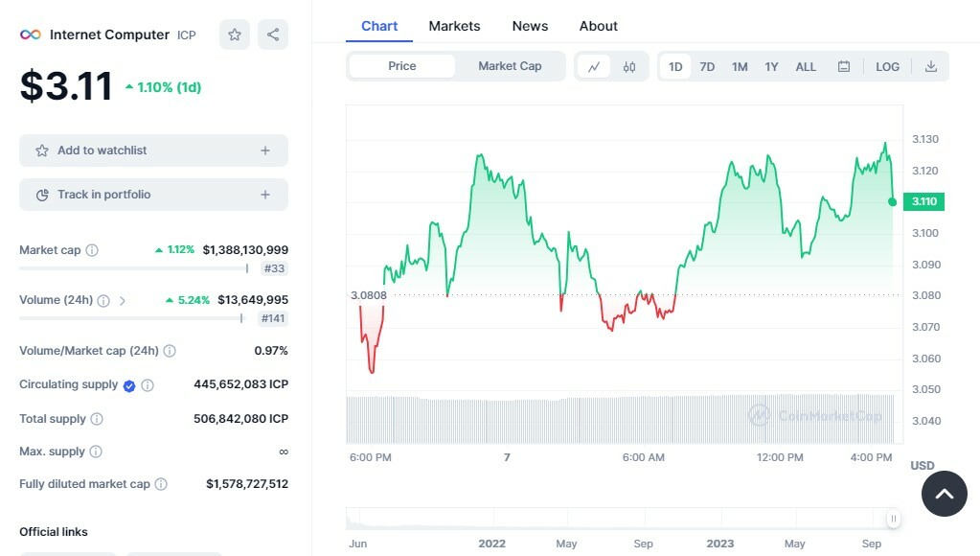The width and height of the screenshot is (980, 556).
Task: Toggle the LOG scale for the chart
Action: click(x=887, y=66)
